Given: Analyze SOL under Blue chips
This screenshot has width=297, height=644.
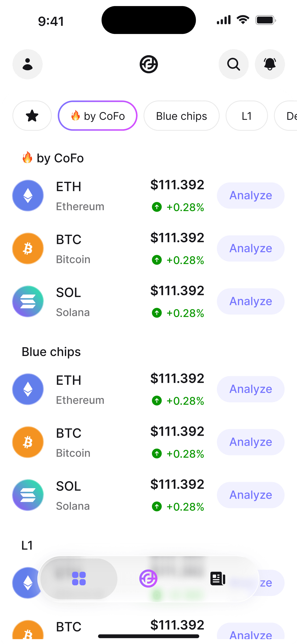Looking at the screenshot, I should (x=250, y=495).
